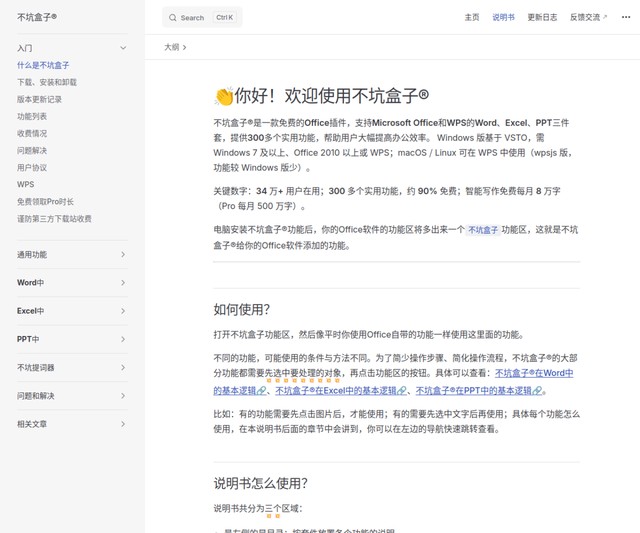Viewport: 640px width, 533px height.
Task: Click the Search input box
Action: (x=202, y=18)
